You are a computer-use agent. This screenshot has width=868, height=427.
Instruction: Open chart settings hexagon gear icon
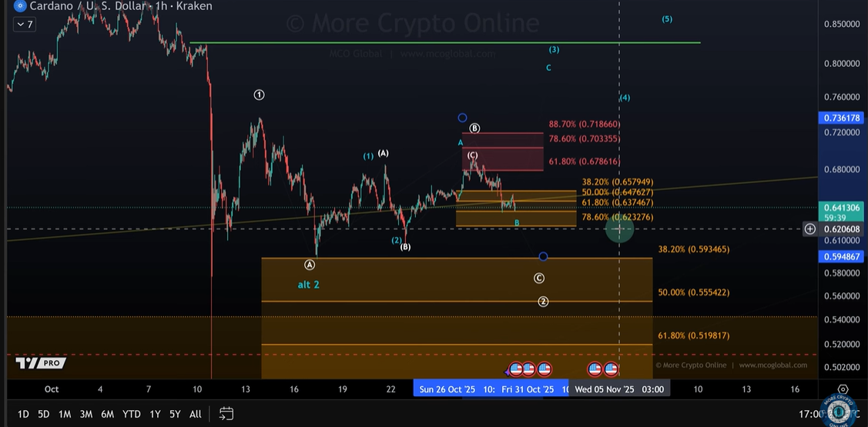[843, 390]
